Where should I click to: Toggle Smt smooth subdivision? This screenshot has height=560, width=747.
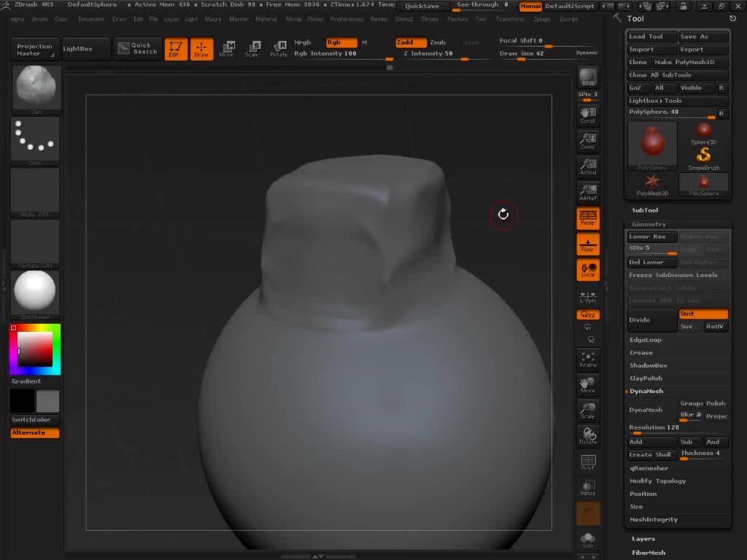pyautogui.click(x=703, y=314)
